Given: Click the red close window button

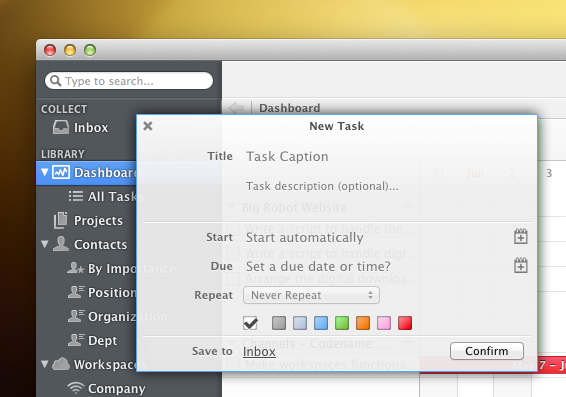Looking at the screenshot, I should coord(50,50).
